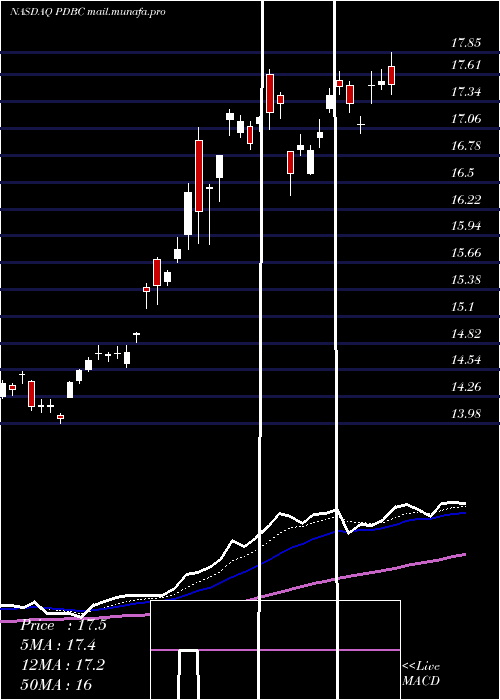This screenshot has width=500, height=700.
Task: Click the 15.38 price axis label
Action: tap(466, 280)
